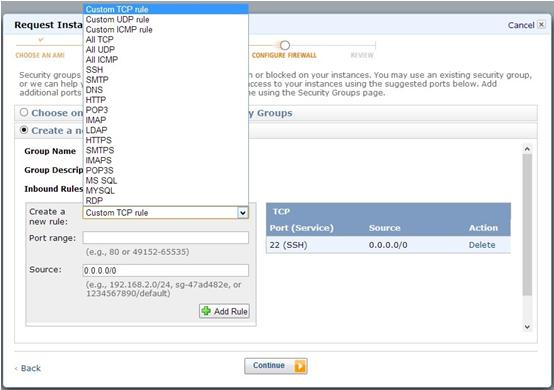Viewport: 554px width, 390px height.
Task: Choose LDAP rule option
Action: [166, 130]
